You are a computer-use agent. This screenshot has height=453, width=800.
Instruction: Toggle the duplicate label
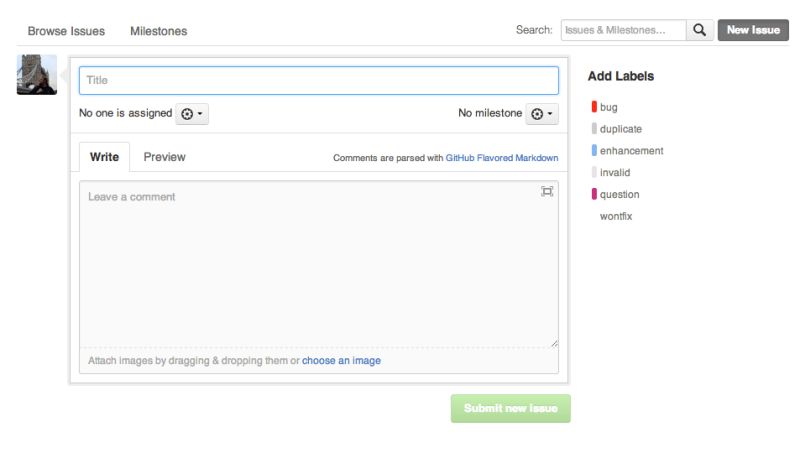[621, 129]
